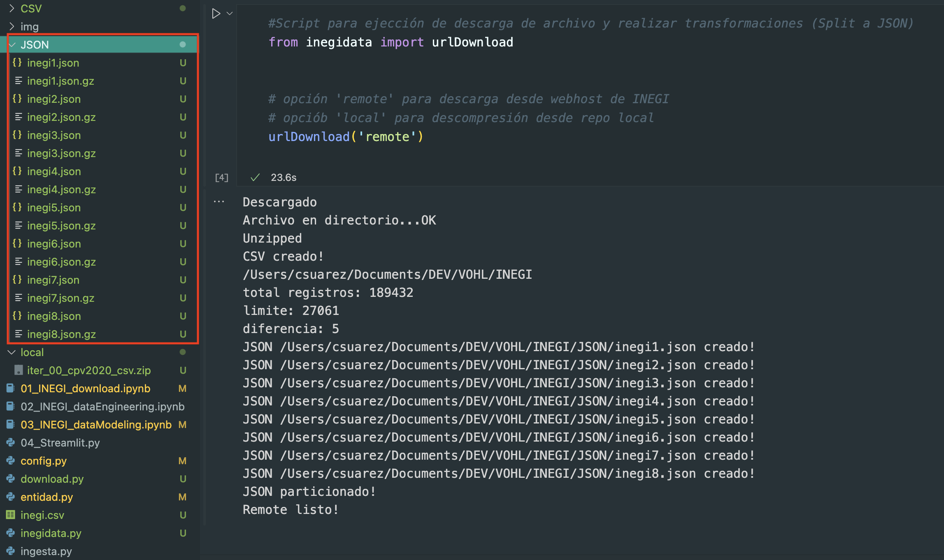944x560 pixels.
Task: Open inegi8.json.gz file
Action: (x=61, y=334)
